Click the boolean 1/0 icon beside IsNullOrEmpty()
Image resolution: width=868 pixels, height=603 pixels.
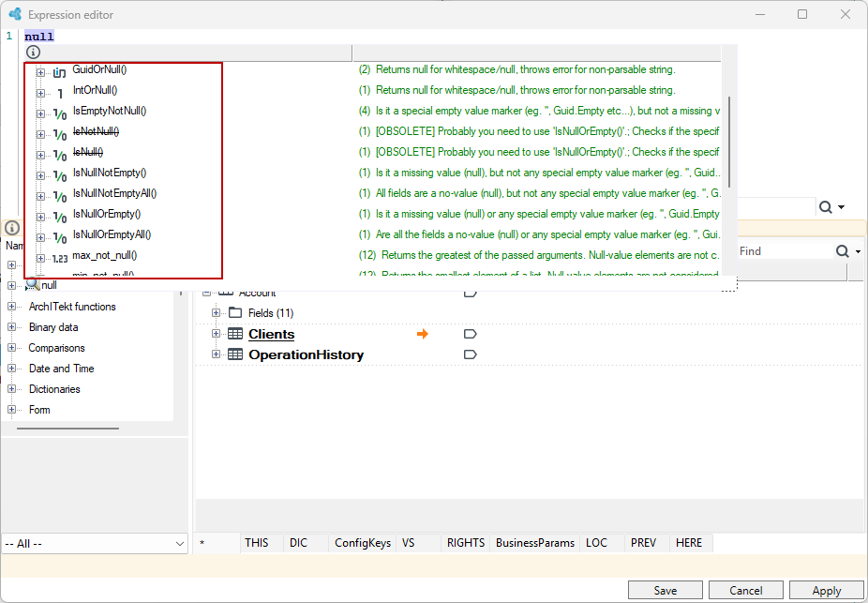[60, 217]
